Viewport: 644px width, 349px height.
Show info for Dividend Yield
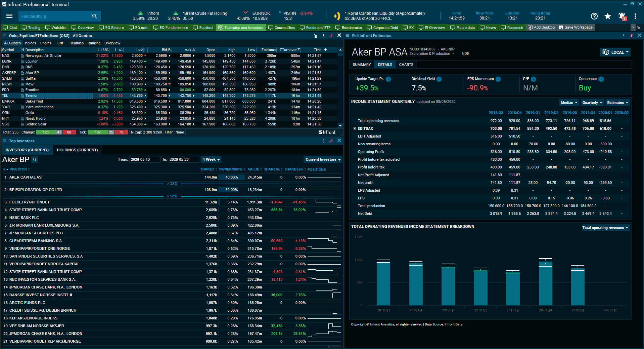(x=439, y=79)
